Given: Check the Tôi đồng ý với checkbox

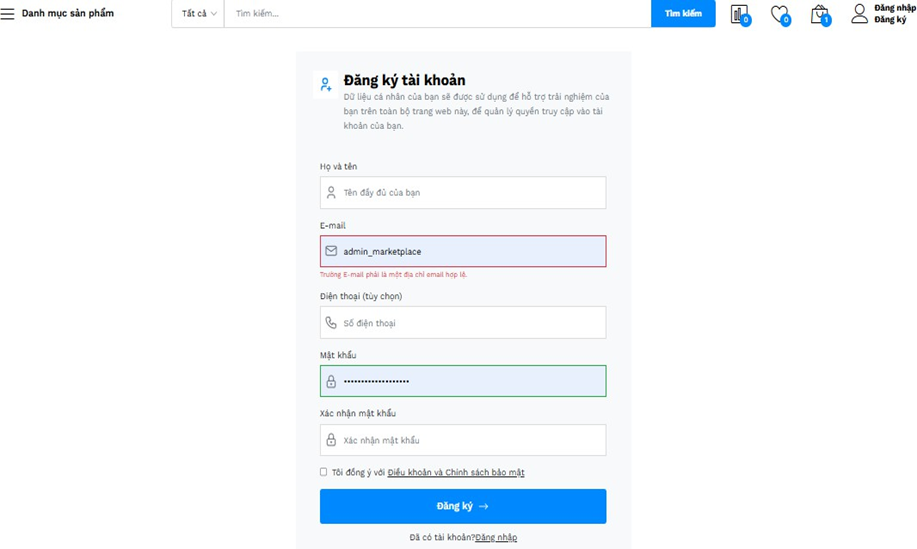Looking at the screenshot, I should point(324,472).
